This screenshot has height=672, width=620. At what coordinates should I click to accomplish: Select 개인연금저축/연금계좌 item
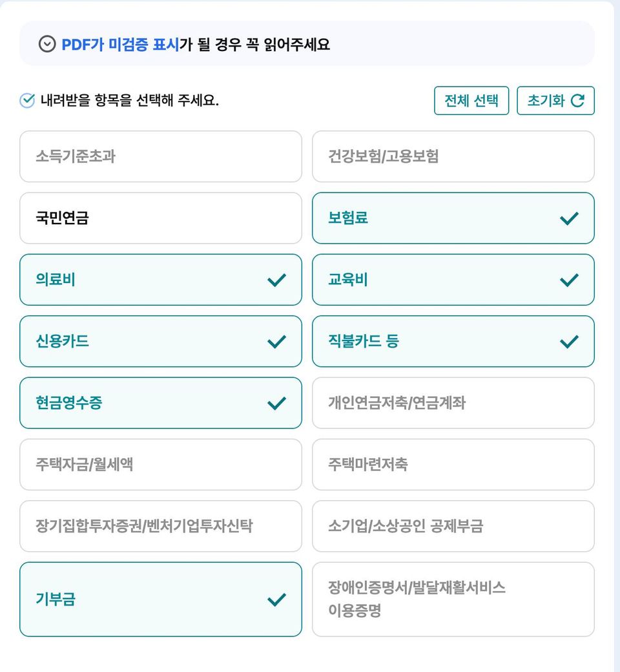coord(453,403)
